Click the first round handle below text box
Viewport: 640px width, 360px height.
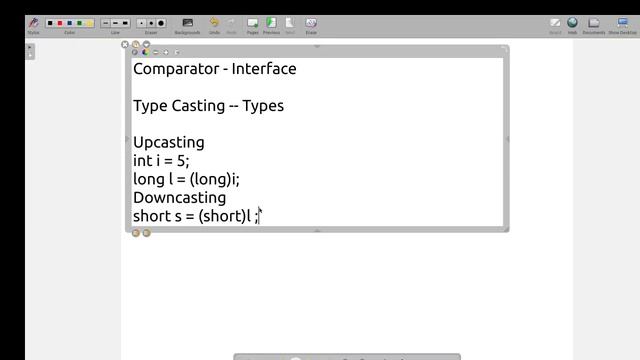pyautogui.click(x=136, y=233)
